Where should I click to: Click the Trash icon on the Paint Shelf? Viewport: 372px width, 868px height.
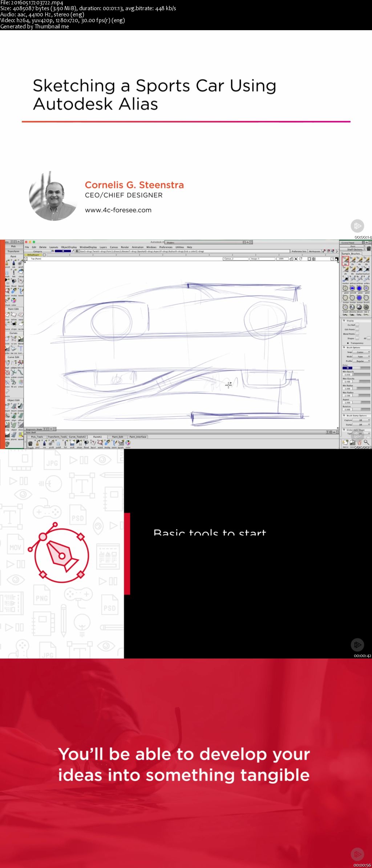tap(31, 444)
